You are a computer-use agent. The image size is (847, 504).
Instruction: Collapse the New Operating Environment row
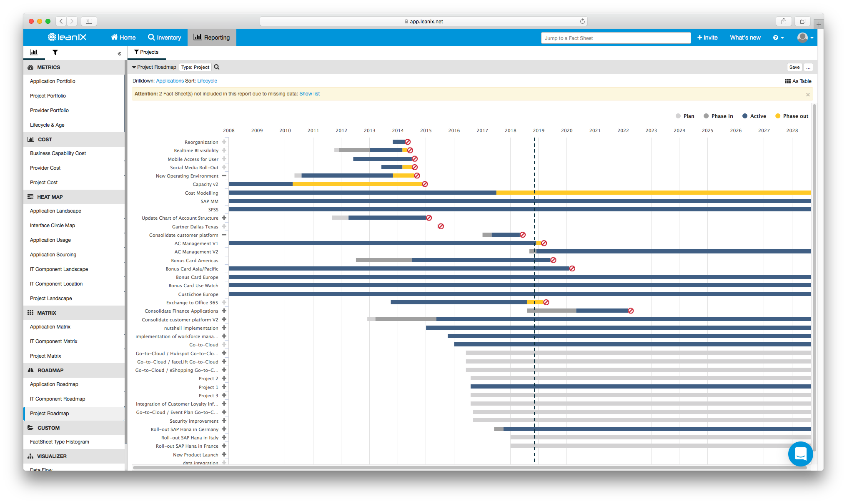point(224,176)
